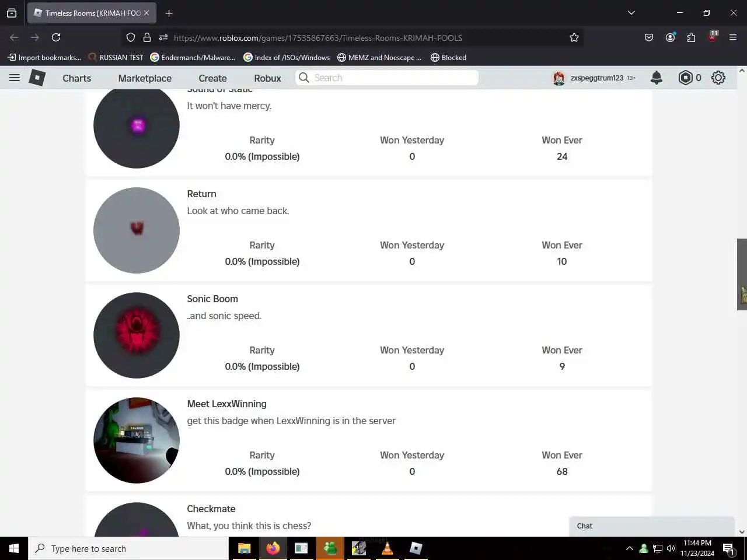Open the Windows notification center
This screenshot has width=747, height=560.
click(x=728, y=548)
